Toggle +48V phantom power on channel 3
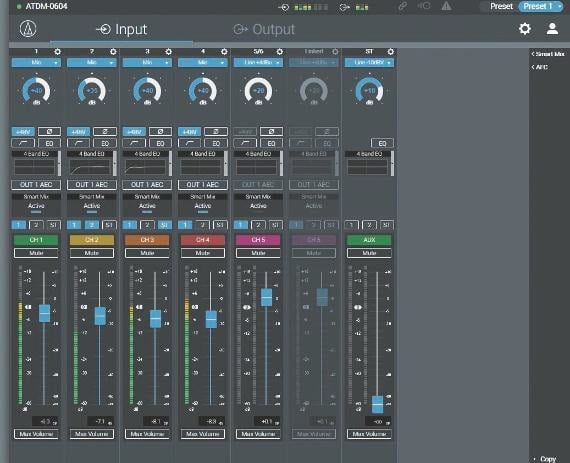 tap(134, 131)
